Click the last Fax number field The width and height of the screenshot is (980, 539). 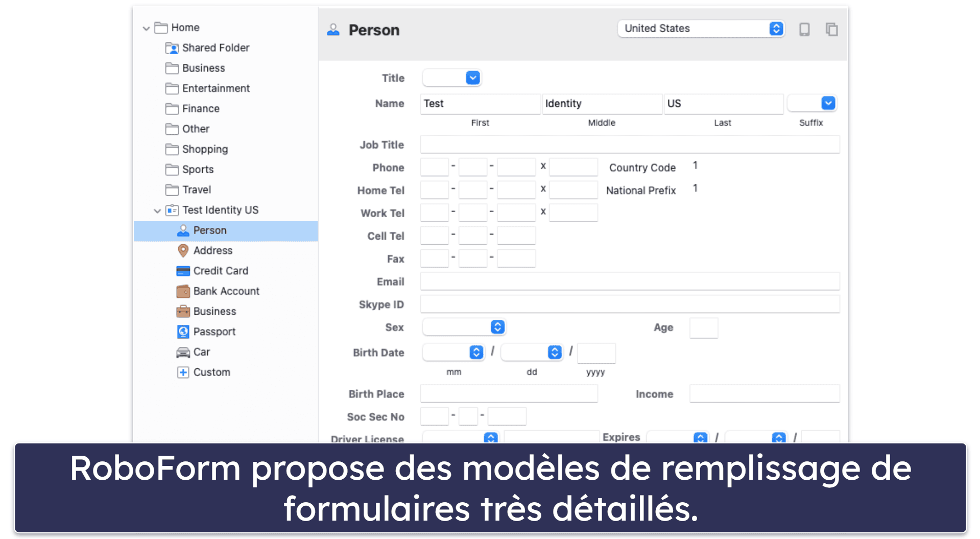click(516, 259)
